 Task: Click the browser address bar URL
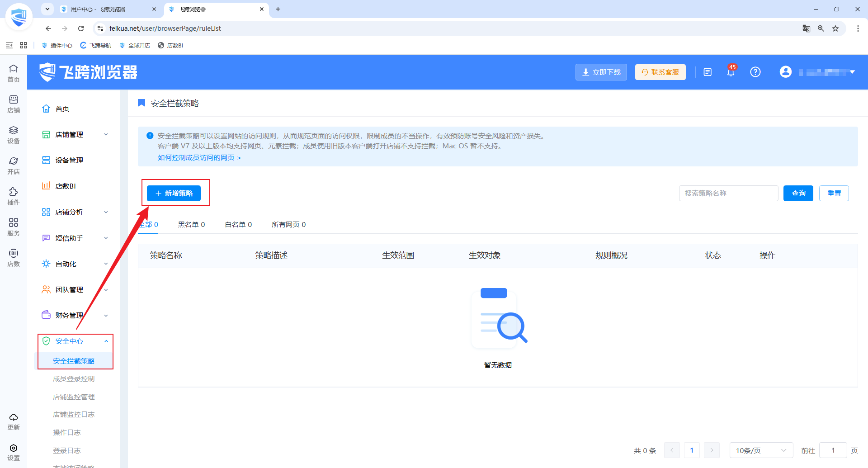tap(165, 28)
